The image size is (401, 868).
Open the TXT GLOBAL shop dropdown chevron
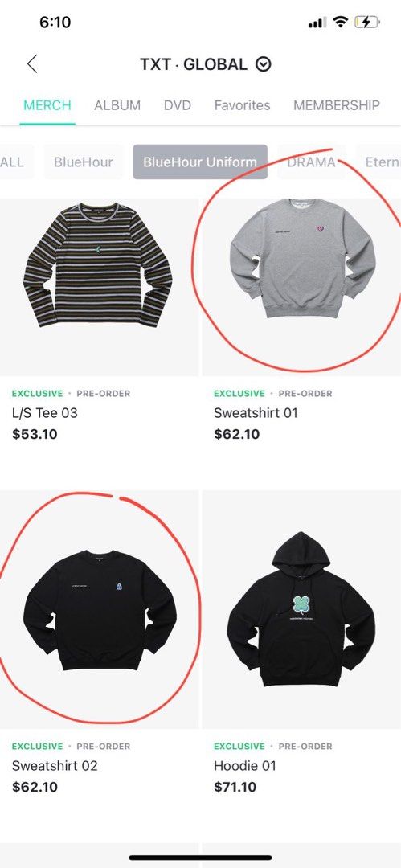click(264, 64)
